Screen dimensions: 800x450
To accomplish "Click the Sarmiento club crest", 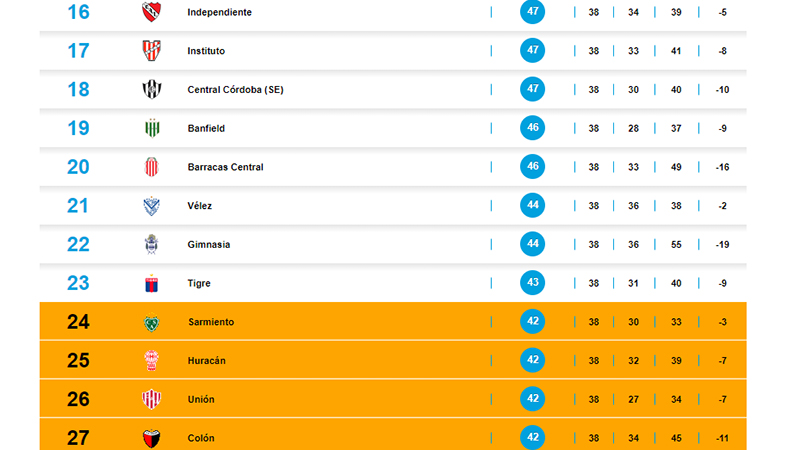I will [152, 322].
